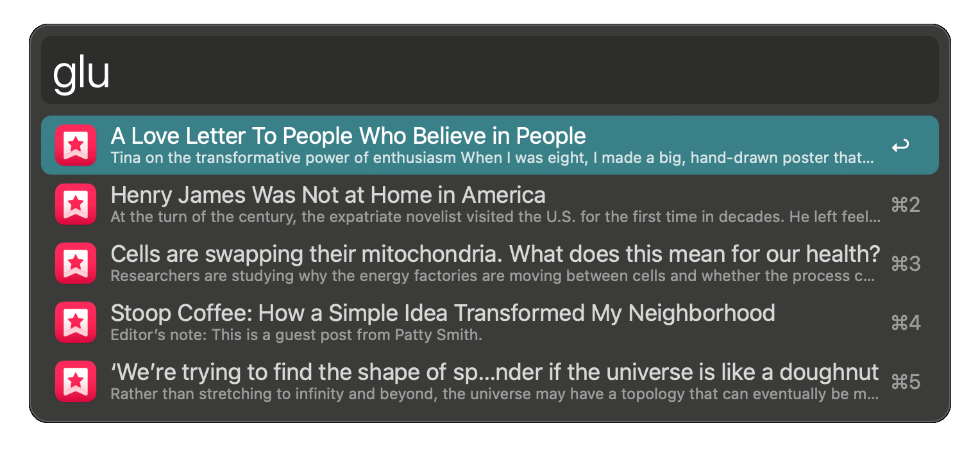This screenshot has width=980, height=457.
Task: Open "Henry James Was Not at Home in America"
Action: point(328,195)
